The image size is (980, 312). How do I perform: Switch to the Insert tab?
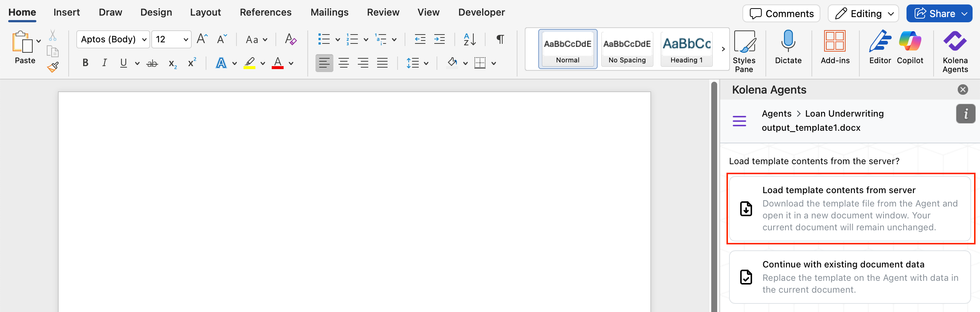pos(66,13)
